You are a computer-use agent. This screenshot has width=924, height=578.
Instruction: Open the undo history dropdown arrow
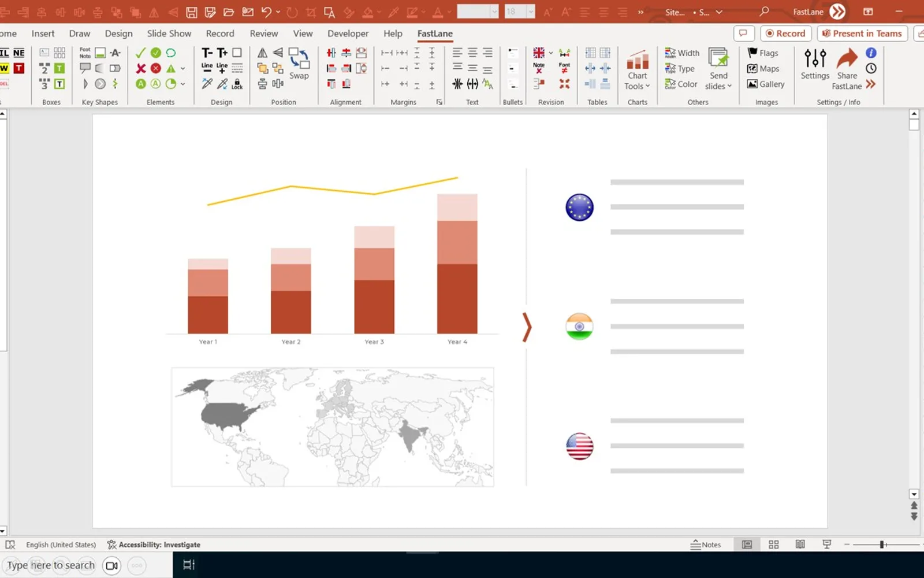pyautogui.click(x=278, y=12)
